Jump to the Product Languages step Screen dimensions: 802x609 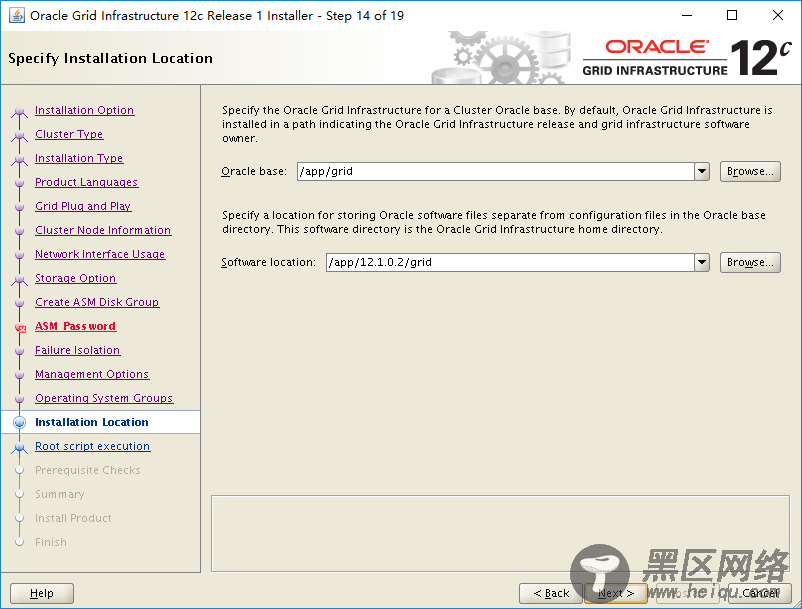pyautogui.click(x=86, y=183)
